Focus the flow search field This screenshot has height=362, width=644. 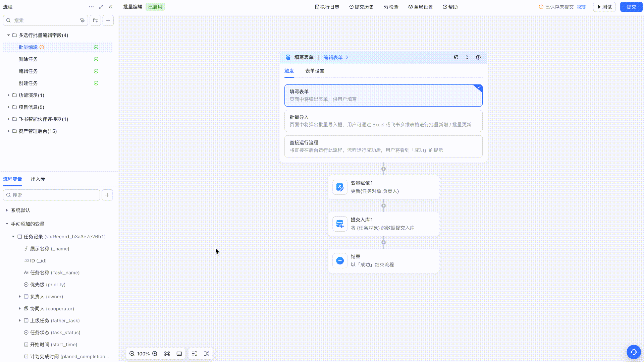[45, 20]
